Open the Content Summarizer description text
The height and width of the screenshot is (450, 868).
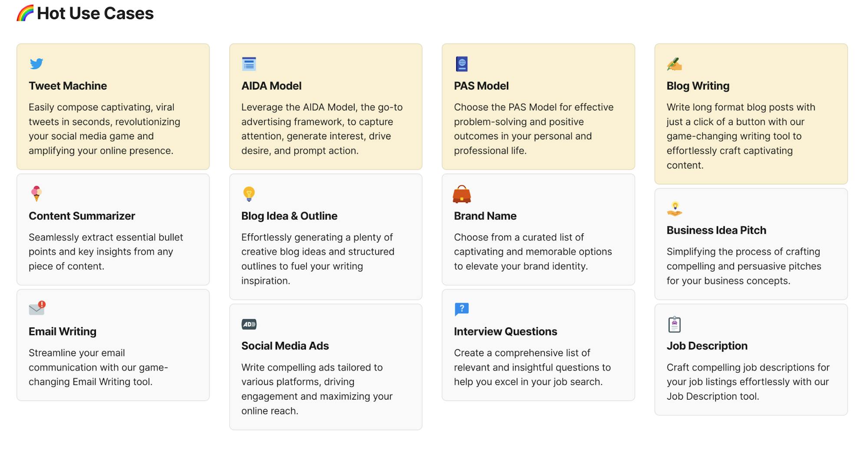pyautogui.click(x=106, y=252)
